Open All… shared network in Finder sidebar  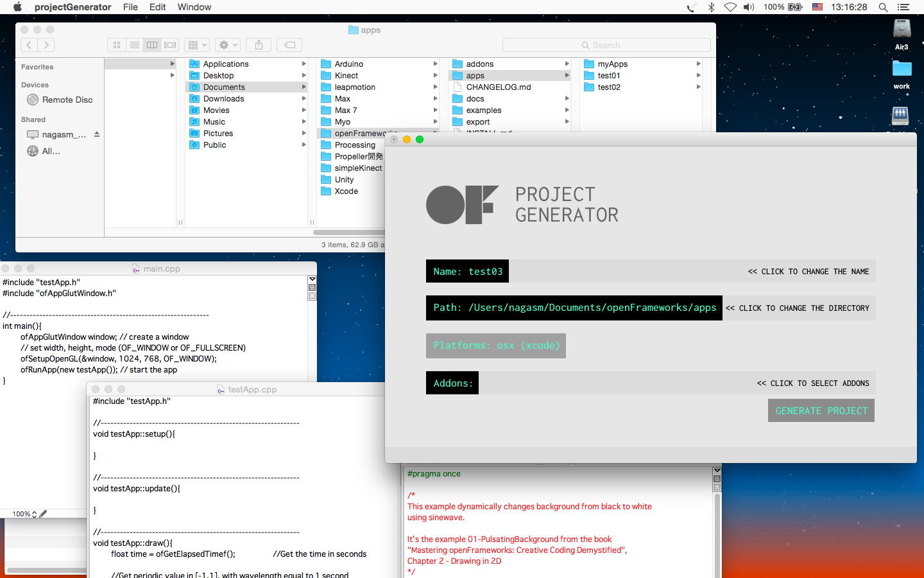44,151
